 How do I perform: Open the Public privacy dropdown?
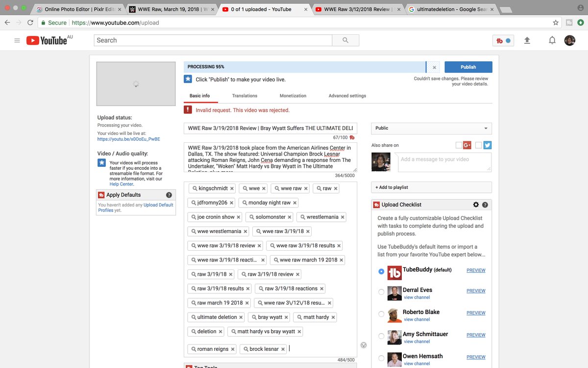click(x=431, y=128)
